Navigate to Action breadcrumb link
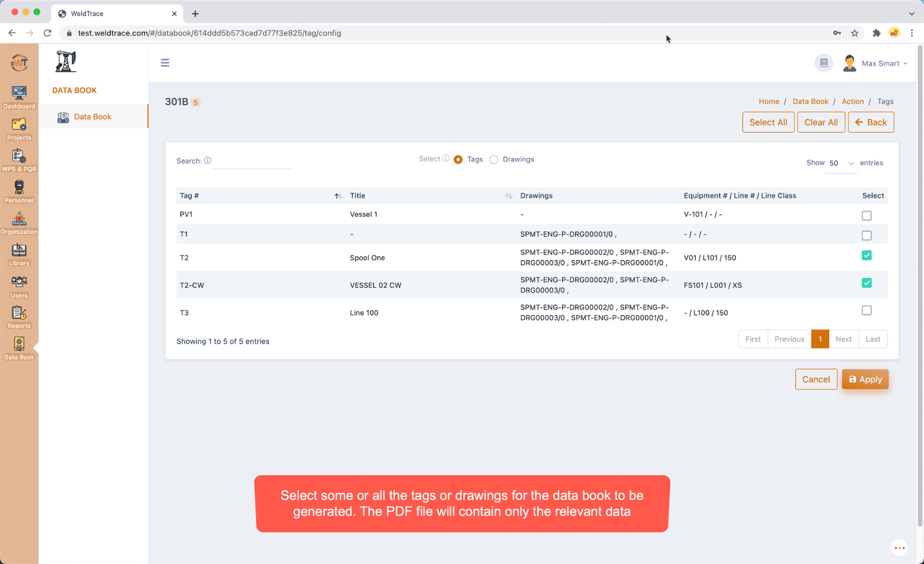 pyautogui.click(x=852, y=102)
